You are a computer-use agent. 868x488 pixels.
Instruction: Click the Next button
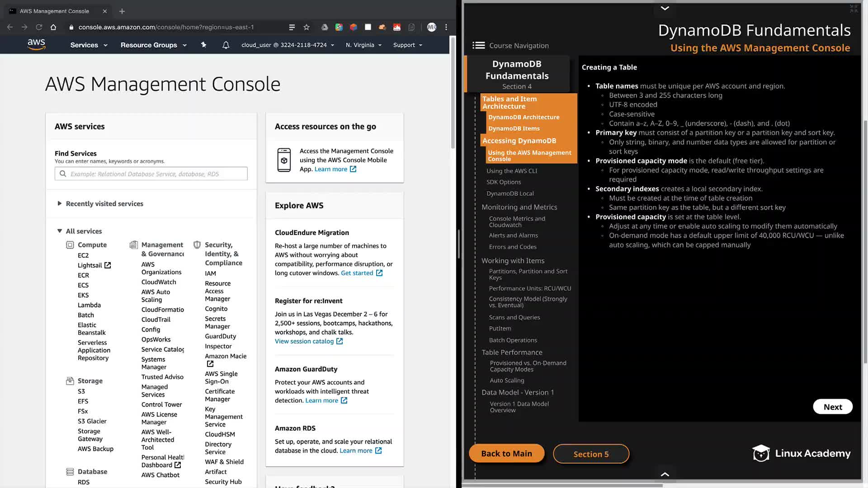point(832,407)
